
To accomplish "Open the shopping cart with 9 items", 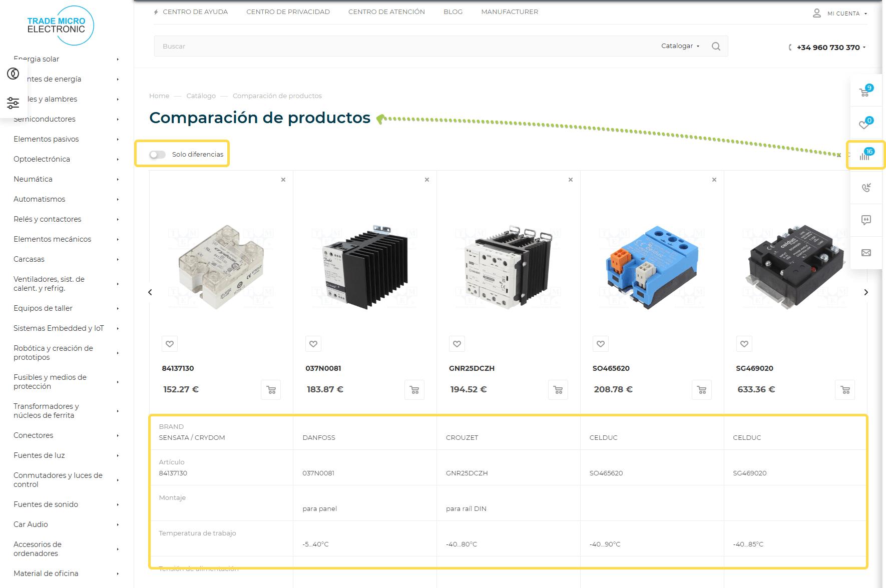I will tap(865, 92).
